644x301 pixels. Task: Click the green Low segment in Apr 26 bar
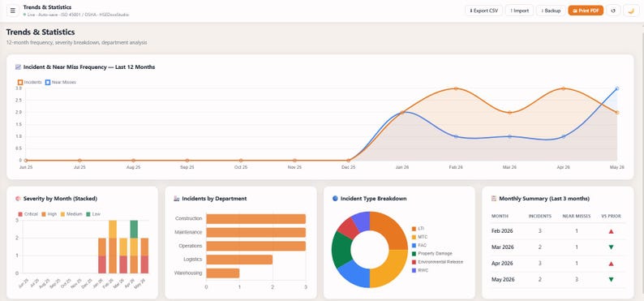(x=134, y=229)
